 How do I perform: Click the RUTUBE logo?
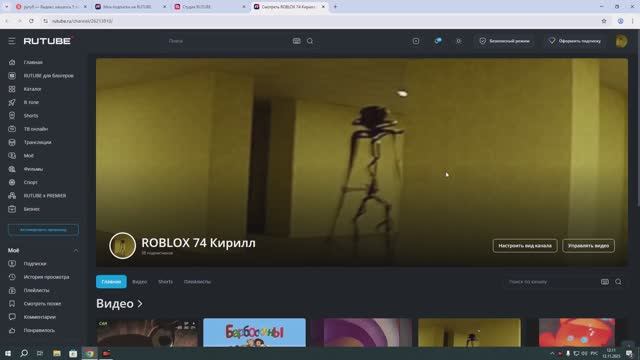coord(47,41)
